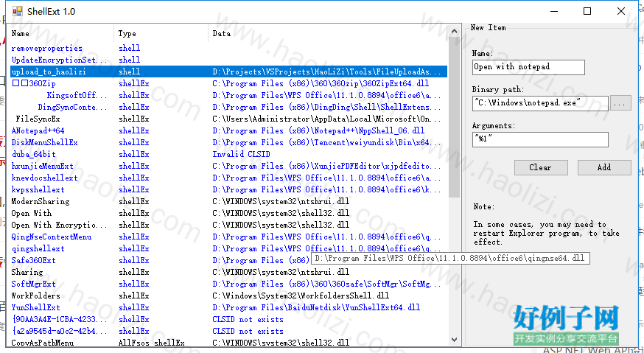
Task: Click the WorkfoldersShell.dll data path
Action: click(x=301, y=296)
